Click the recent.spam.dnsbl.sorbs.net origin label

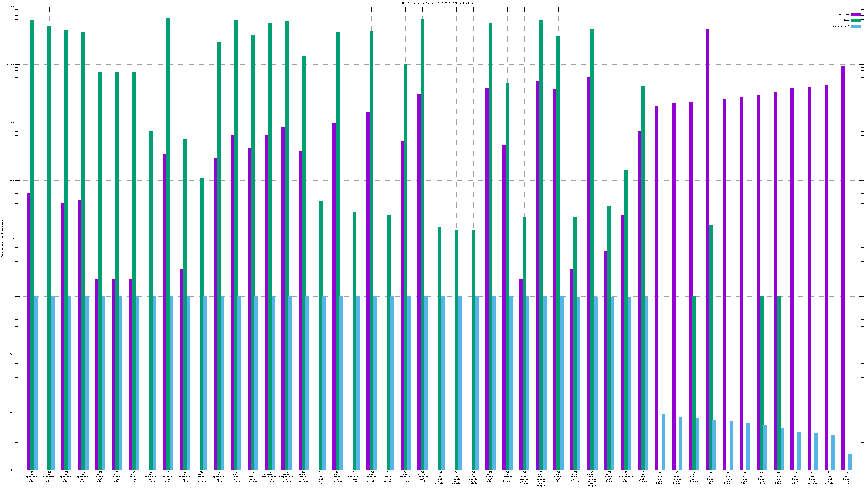[592, 479]
